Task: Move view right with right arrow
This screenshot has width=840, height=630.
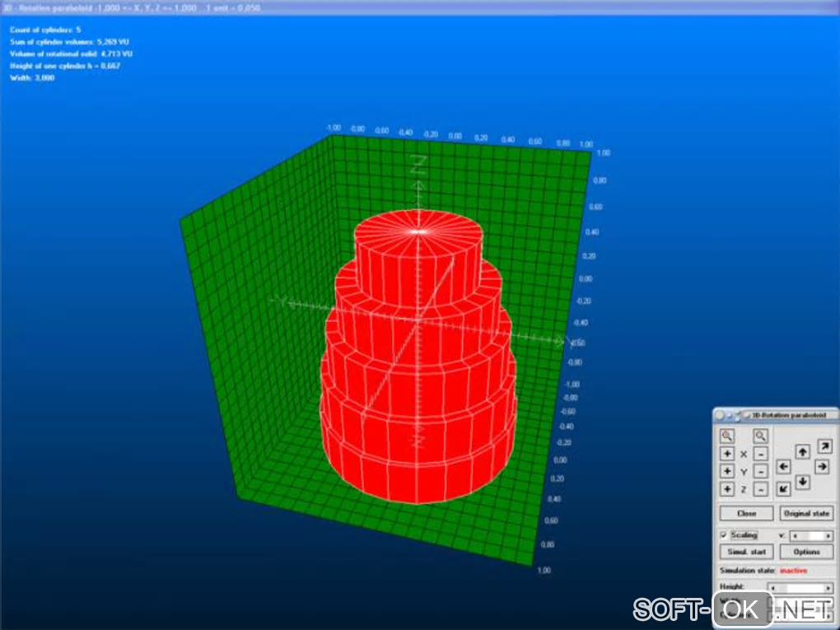Action: pyautogui.click(x=822, y=467)
